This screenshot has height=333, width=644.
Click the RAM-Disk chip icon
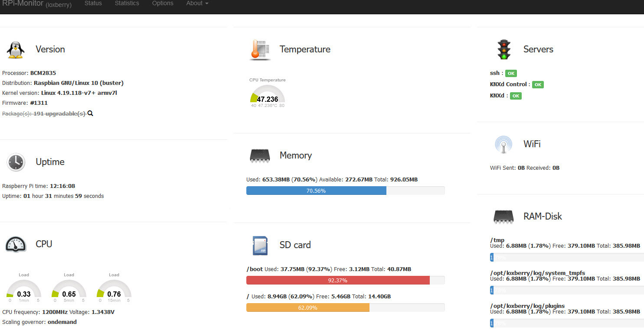click(503, 217)
